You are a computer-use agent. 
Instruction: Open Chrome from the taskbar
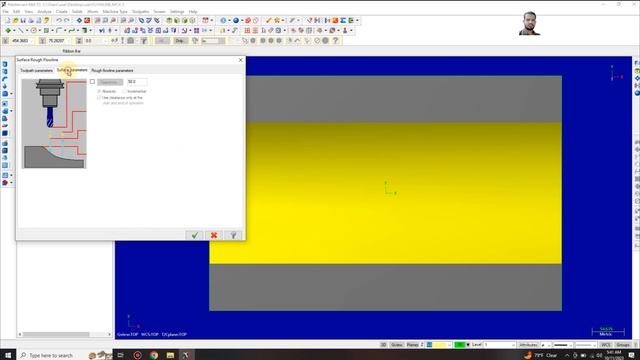[x=154, y=355]
